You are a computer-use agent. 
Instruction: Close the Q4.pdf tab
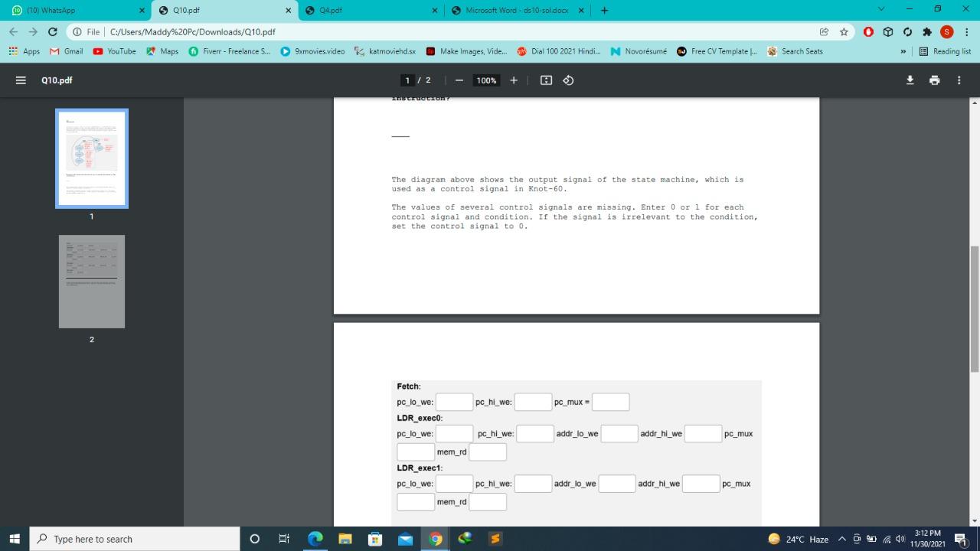click(x=434, y=11)
